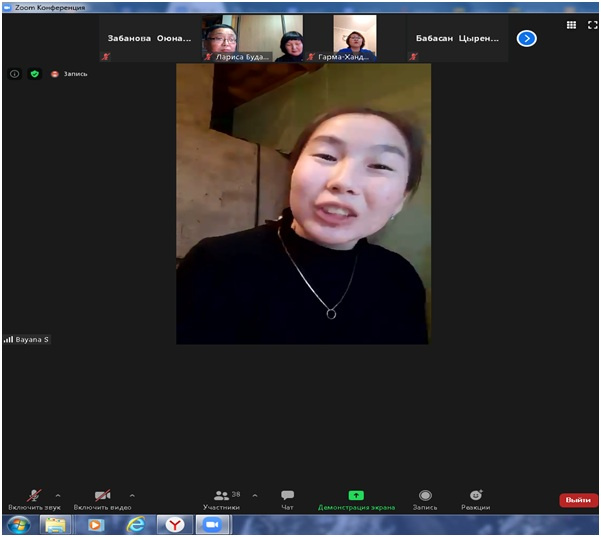Start recording with the Запись button
Image resolution: width=601 pixels, height=537 pixels.
425,497
